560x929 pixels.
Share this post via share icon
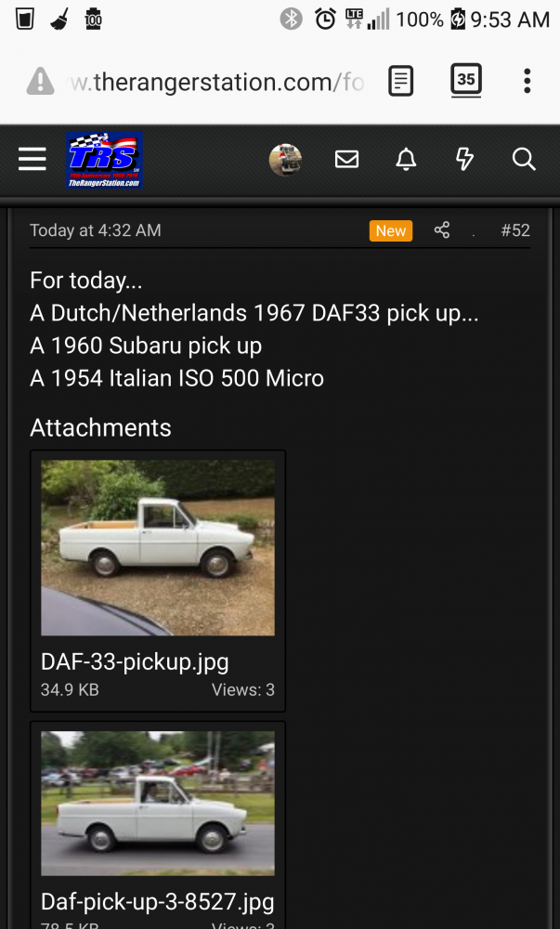(442, 230)
